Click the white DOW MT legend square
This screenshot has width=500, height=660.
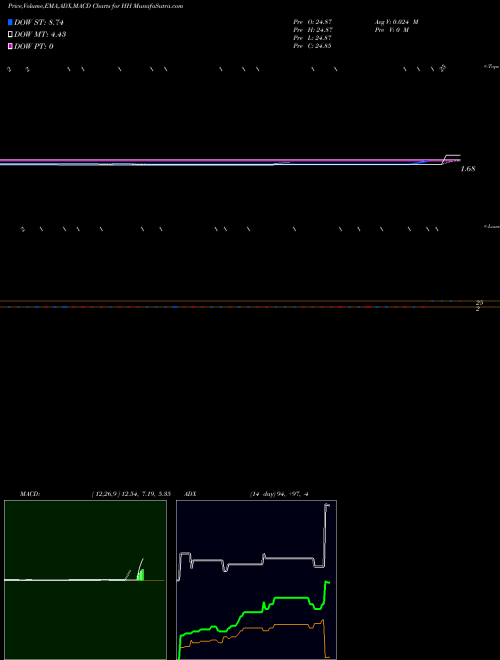click(x=10, y=34)
